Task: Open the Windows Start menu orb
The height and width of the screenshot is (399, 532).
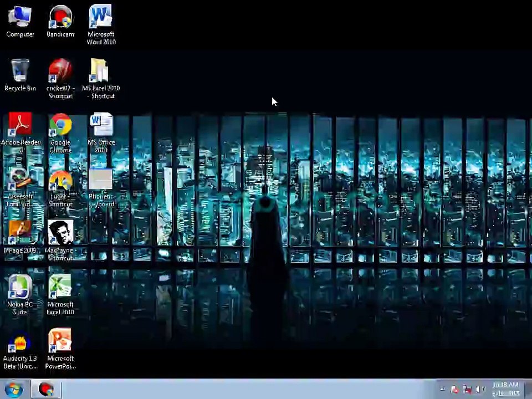Action: [x=13, y=389]
